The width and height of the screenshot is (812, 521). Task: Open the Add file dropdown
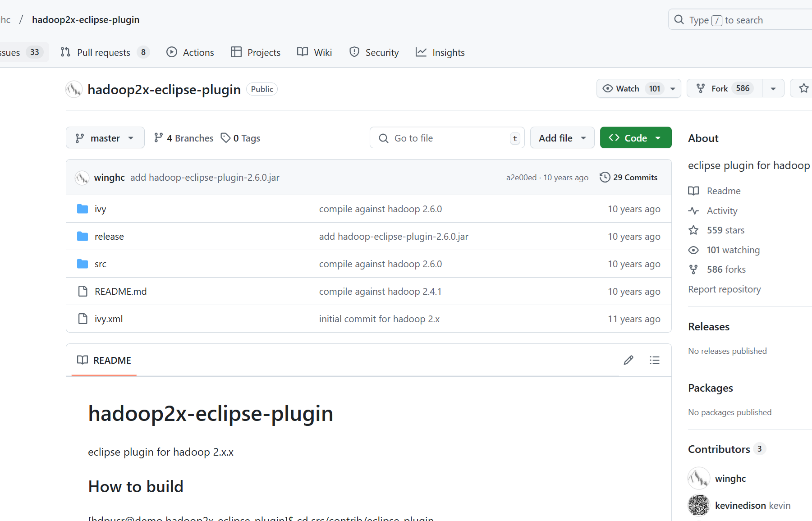click(x=562, y=138)
